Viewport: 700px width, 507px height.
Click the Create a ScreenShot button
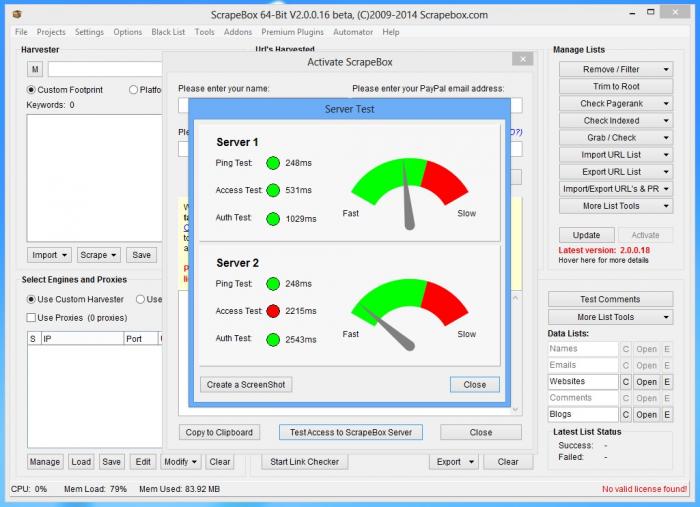(246, 385)
